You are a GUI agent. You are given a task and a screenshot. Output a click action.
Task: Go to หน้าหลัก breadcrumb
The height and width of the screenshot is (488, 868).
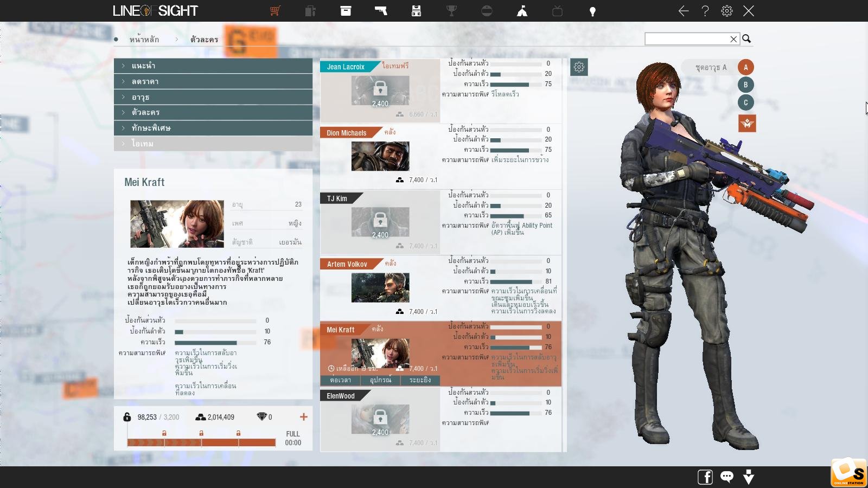point(144,40)
